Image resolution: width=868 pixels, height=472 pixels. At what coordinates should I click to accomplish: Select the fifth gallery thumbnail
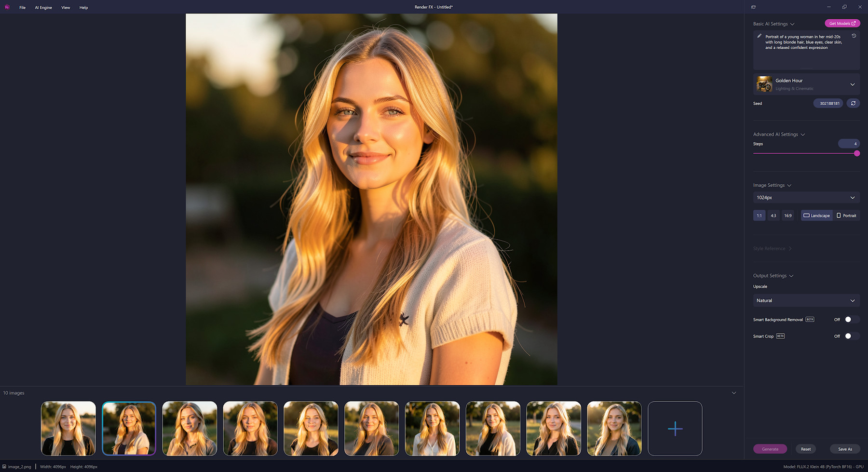pos(311,429)
